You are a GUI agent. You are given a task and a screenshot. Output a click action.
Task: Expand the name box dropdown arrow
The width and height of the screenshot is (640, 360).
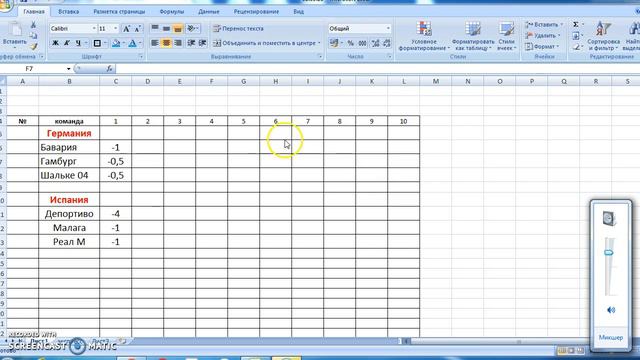pyautogui.click(x=69, y=69)
